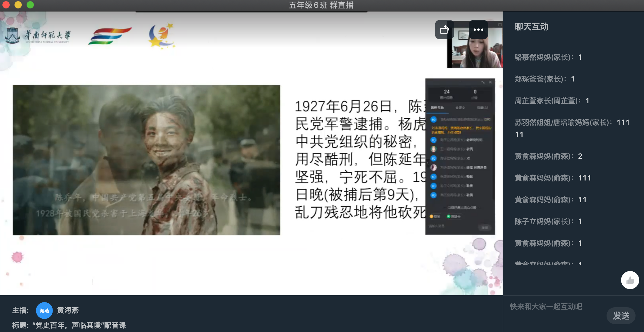The image size is (644, 332).
Task: Click the 华南师范大学 logo on slide
Action: pyautogui.click(x=38, y=36)
